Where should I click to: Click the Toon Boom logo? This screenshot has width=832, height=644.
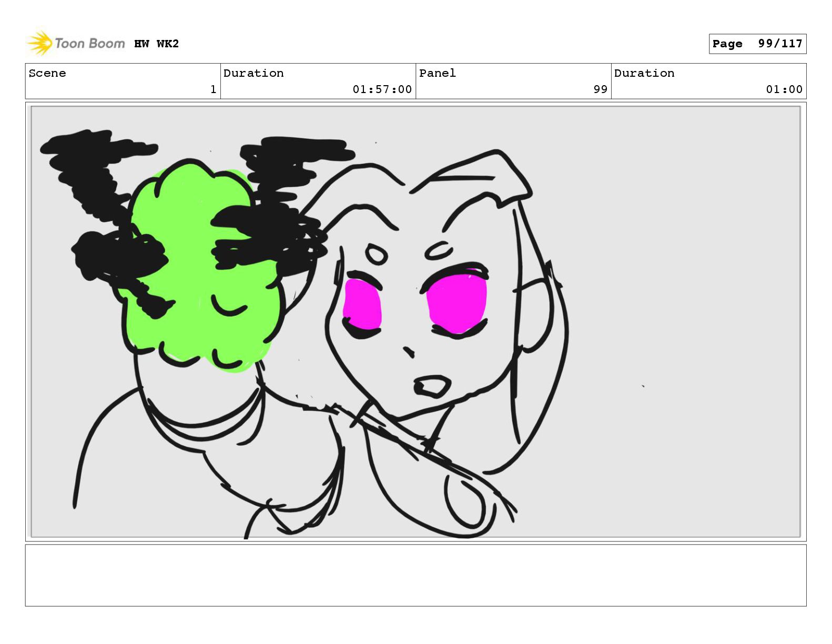76,43
